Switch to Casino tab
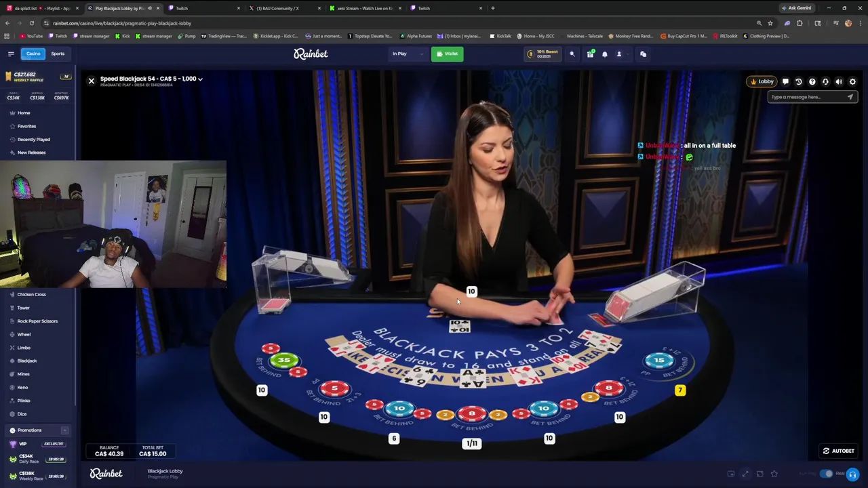 pos(33,54)
